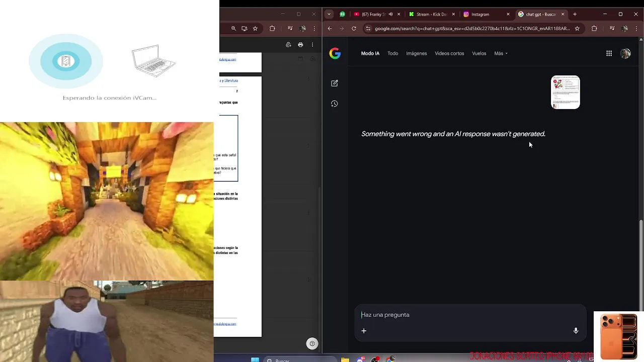Click the AI response error message text
Image resolution: width=644 pixels, height=362 pixels.
[453, 134]
